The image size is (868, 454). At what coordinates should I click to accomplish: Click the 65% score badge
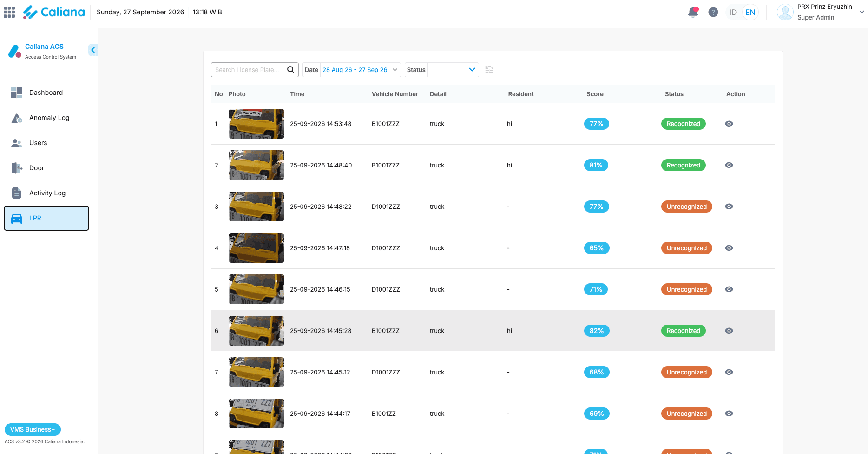tap(597, 248)
